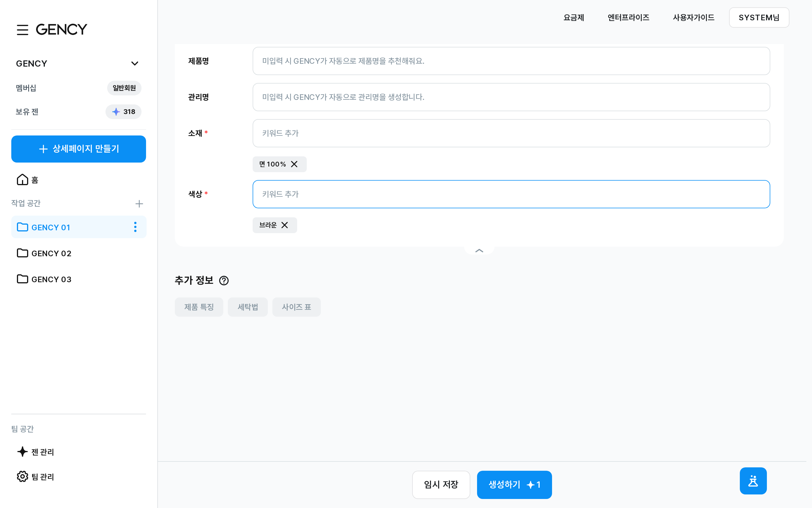Image resolution: width=812 pixels, height=508 pixels.
Task: Go to 홈 in the sidebar
Action: pos(28,180)
